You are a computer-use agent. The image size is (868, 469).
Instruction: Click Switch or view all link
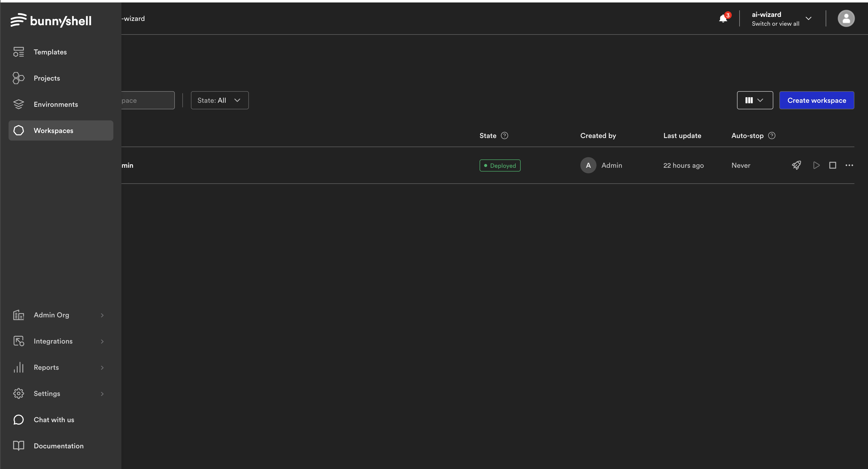point(775,24)
